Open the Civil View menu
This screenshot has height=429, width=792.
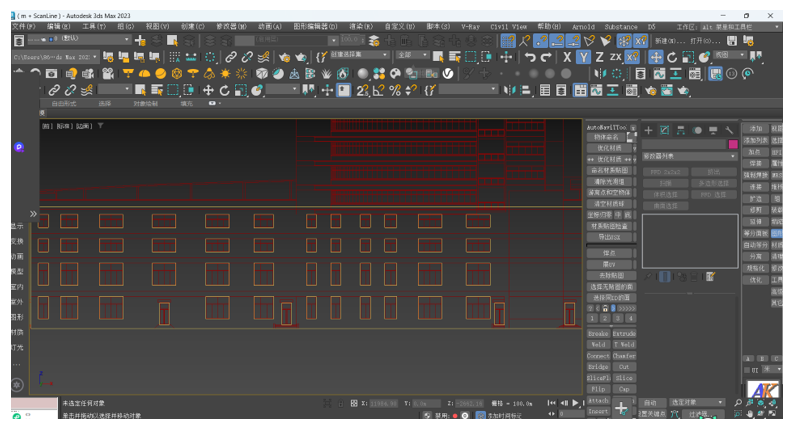pos(508,27)
